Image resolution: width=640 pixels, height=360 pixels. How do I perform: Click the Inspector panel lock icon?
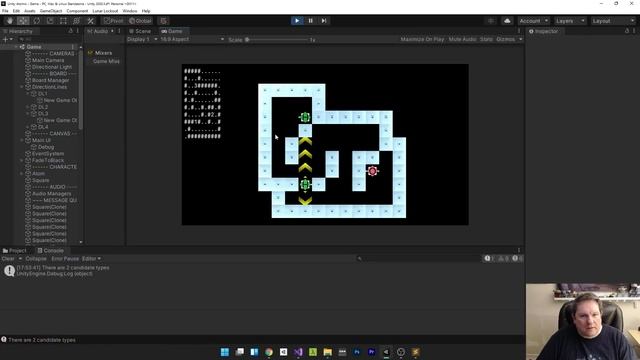[627, 31]
